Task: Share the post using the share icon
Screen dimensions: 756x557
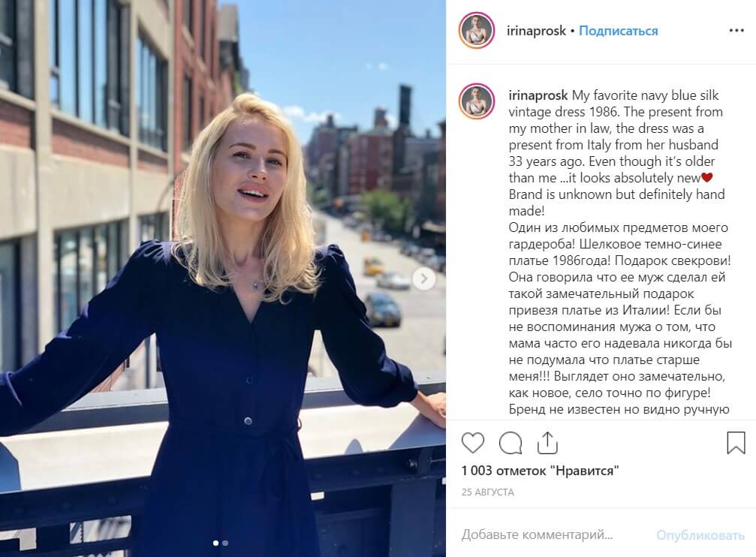Action: [x=547, y=443]
